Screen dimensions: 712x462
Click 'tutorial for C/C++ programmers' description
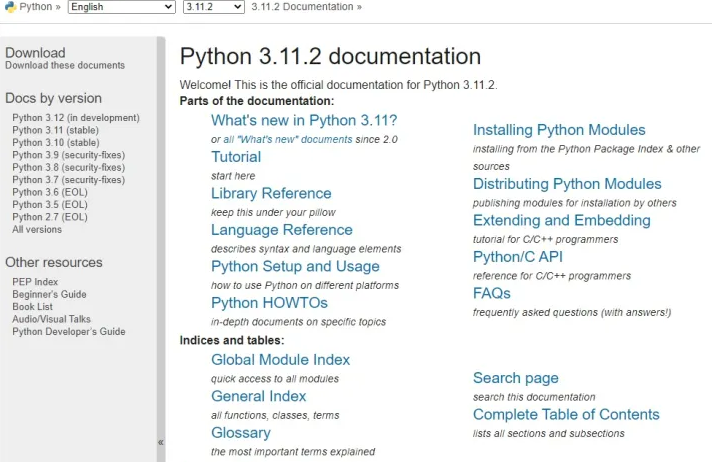[545, 239]
